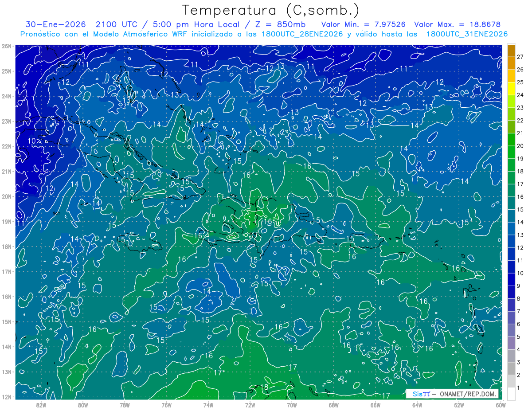532x411 pixels.
Task: Click the '15N' latitude axis label
Action: (7, 321)
